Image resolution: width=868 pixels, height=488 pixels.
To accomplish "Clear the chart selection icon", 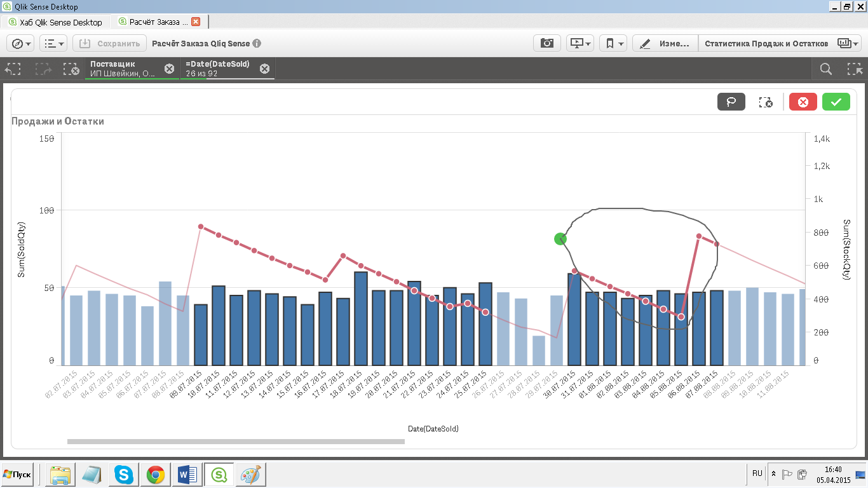I will point(766,102).
